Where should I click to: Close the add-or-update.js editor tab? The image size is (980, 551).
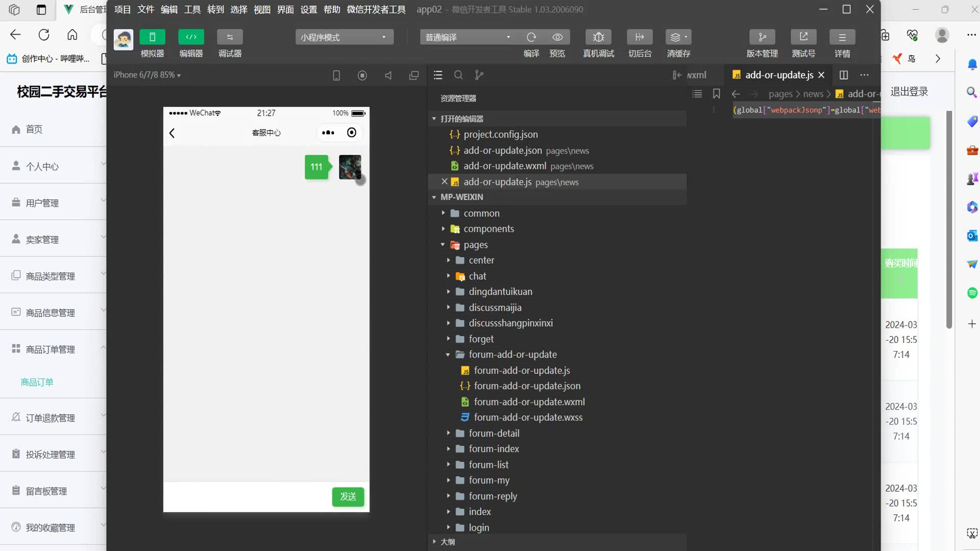(x=821, y=75)
